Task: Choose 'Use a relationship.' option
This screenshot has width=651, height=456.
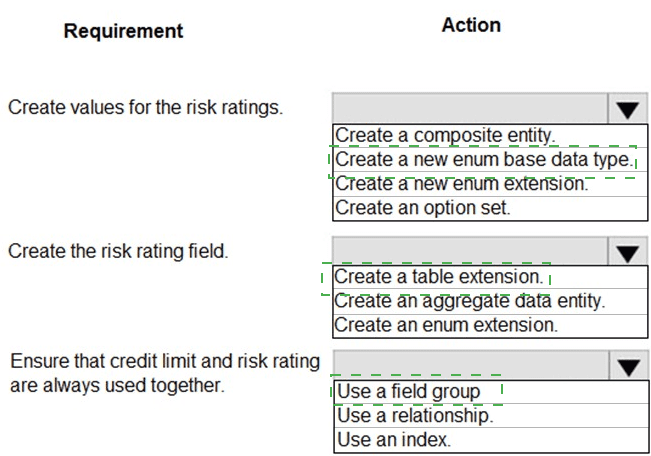Action: [x=491, y=415]
